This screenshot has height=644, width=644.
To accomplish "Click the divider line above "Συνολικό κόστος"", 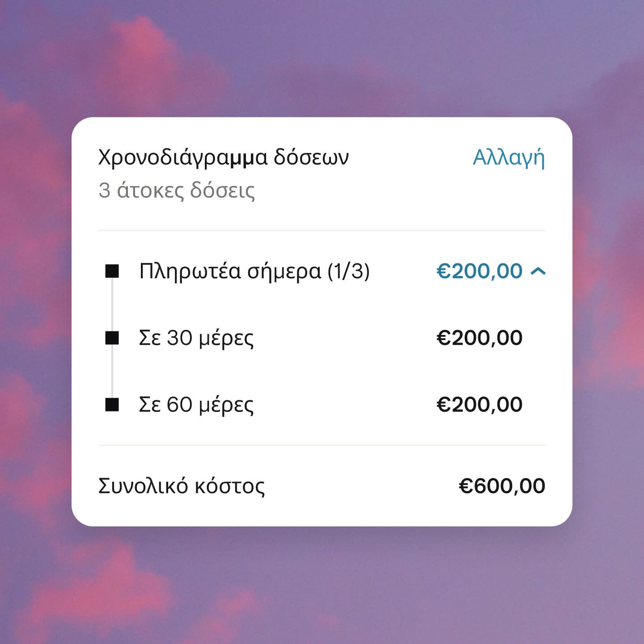I will pyautogui.click(x=322, y=445).
